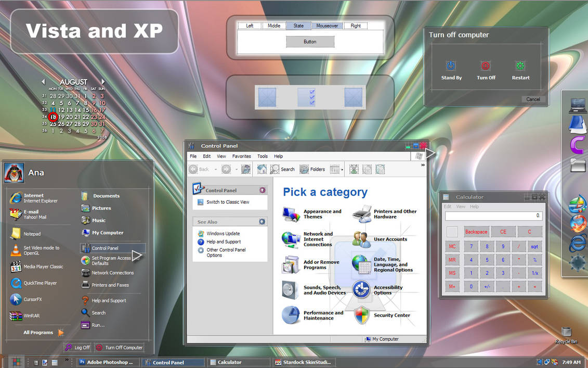Open the Back button dropdown arrow

(x=215, y=169)
